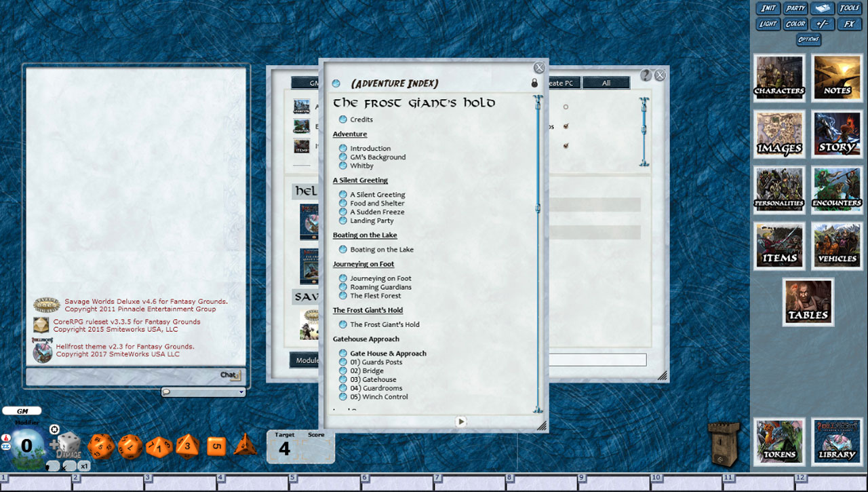Open the Tokens panel icon
Screen dimensions: 868x492
778,442
